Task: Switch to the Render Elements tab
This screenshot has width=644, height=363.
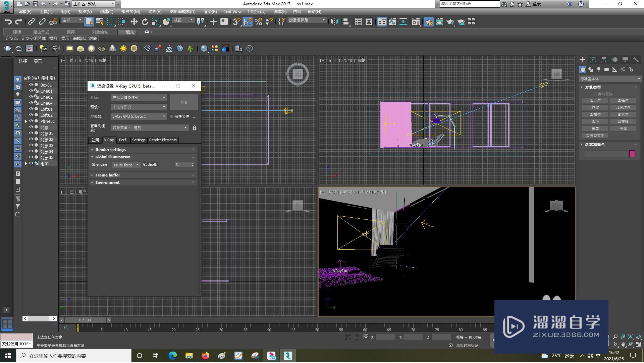Action: point(163,140)
